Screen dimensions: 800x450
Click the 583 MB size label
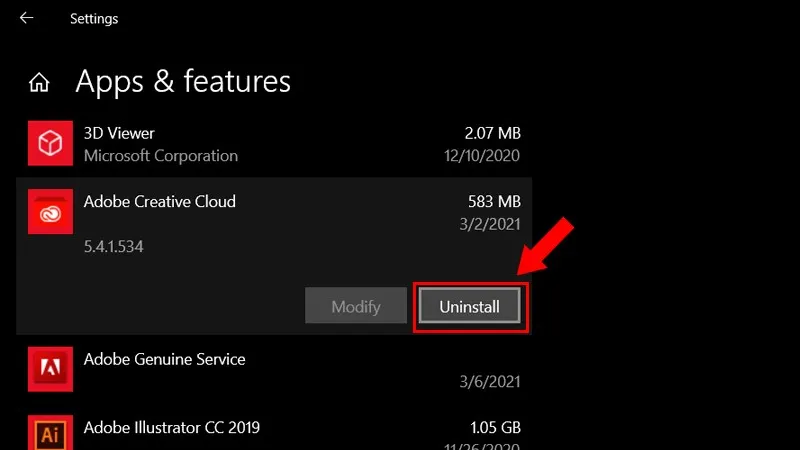[x=494, y=202]
